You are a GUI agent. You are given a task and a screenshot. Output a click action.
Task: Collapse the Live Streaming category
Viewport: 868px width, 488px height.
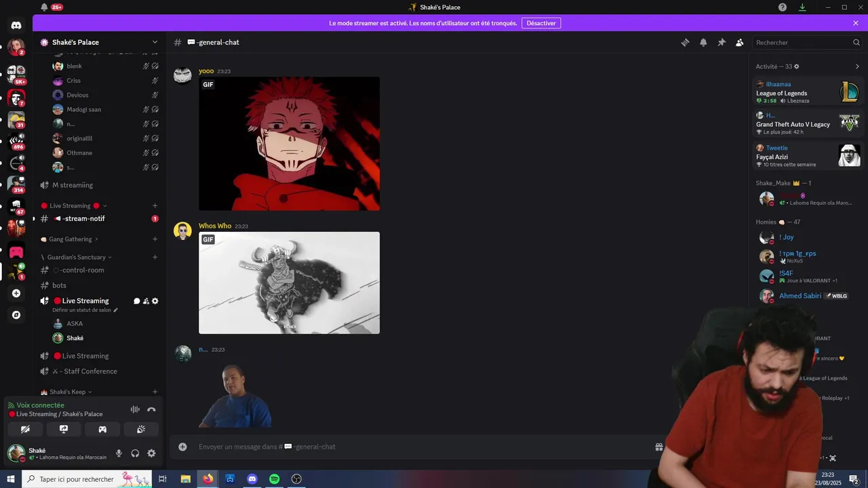pyautogui.click(x=74, y=205)
